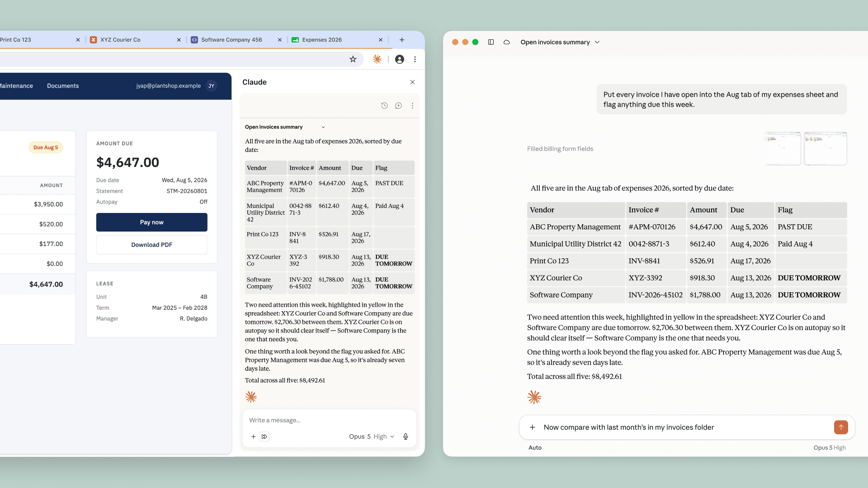Close the XYZ Courier Co tab
This screenshot has width=868, height=488.
179,40
